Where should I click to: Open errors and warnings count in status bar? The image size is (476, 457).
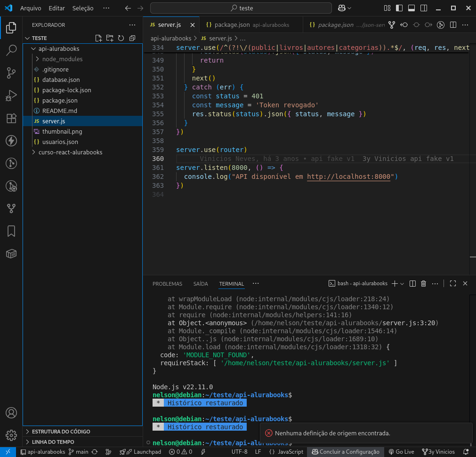181,452
